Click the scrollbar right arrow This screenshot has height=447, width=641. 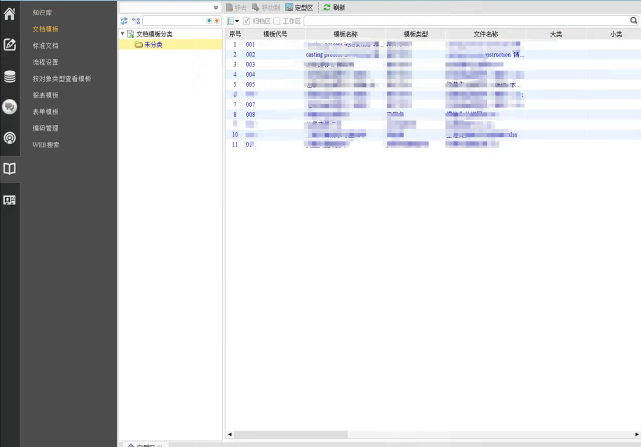637,434
